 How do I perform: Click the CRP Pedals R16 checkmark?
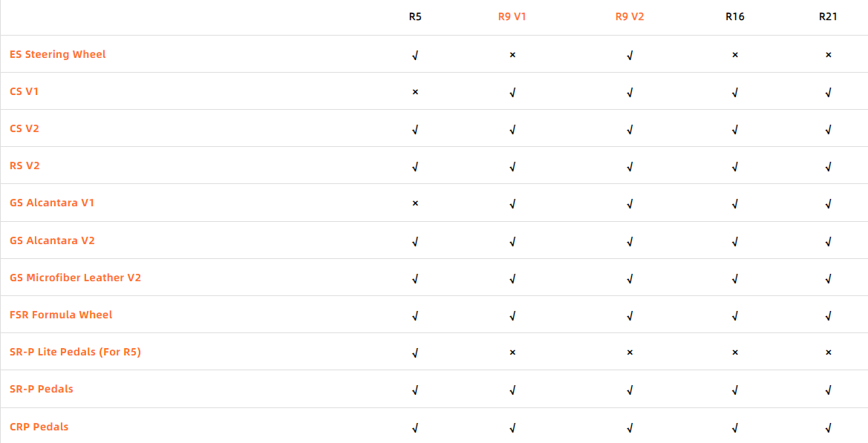(735, 427)
